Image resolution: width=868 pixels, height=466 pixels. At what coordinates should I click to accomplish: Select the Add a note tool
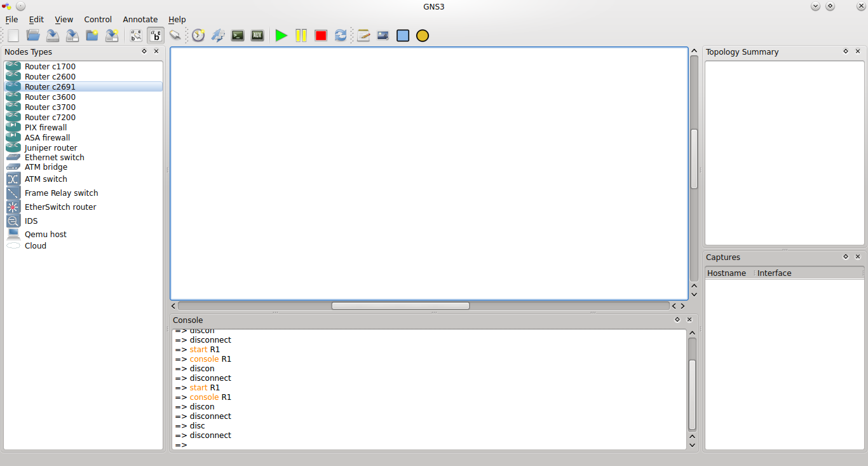coord(363,35)
